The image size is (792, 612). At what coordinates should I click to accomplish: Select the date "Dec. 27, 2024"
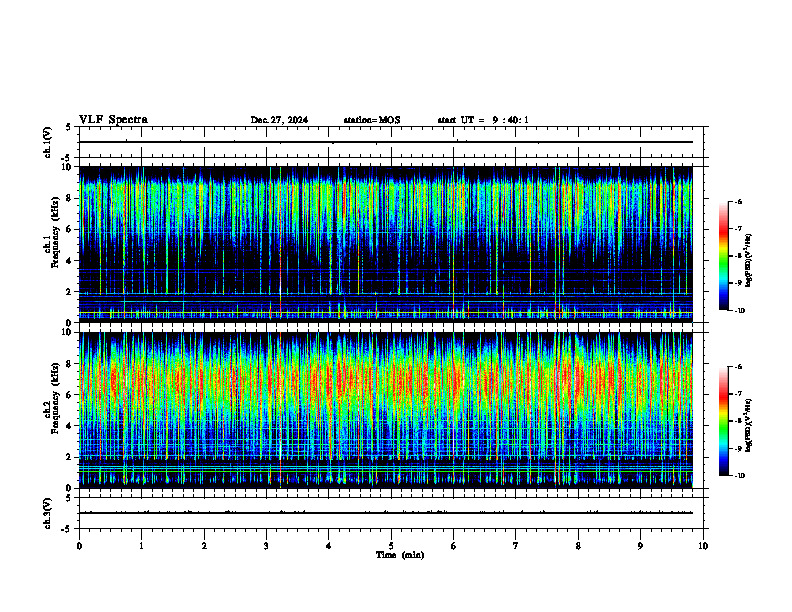[x=279, y=120]
